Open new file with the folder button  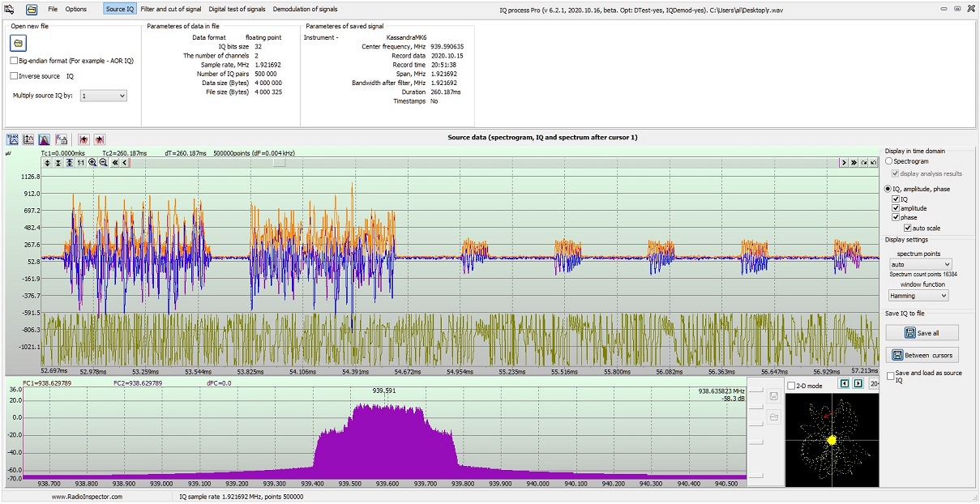tap(19, 43)
